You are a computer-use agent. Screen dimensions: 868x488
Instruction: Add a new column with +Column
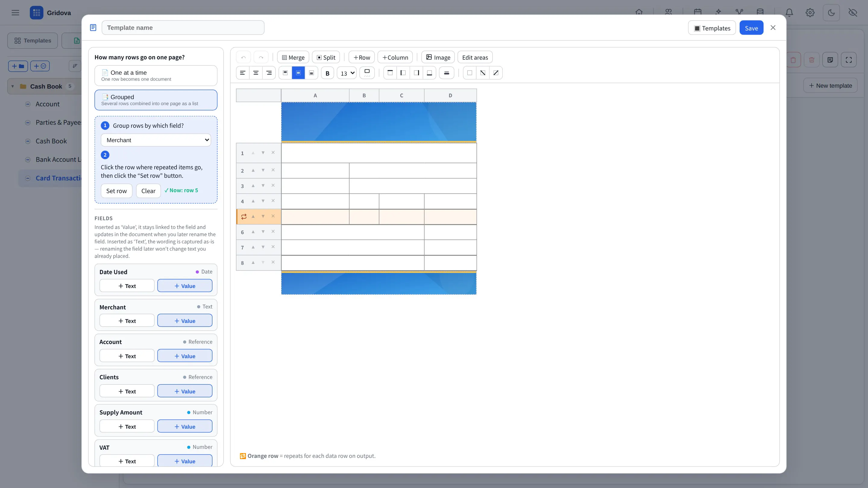[x=395, y=57]
